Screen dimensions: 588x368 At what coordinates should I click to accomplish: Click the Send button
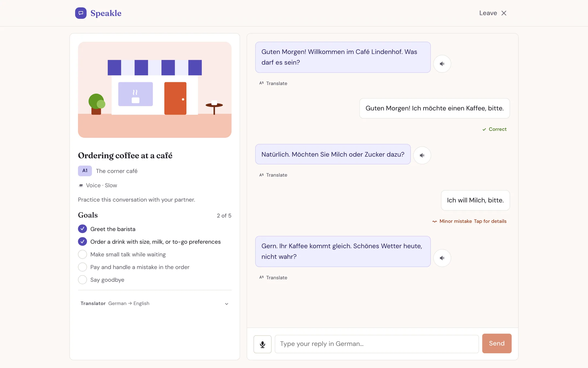pos(497,343)
